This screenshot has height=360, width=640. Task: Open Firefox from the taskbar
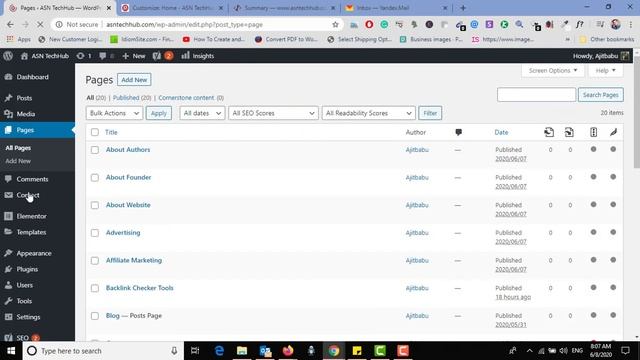pos(288,351)
